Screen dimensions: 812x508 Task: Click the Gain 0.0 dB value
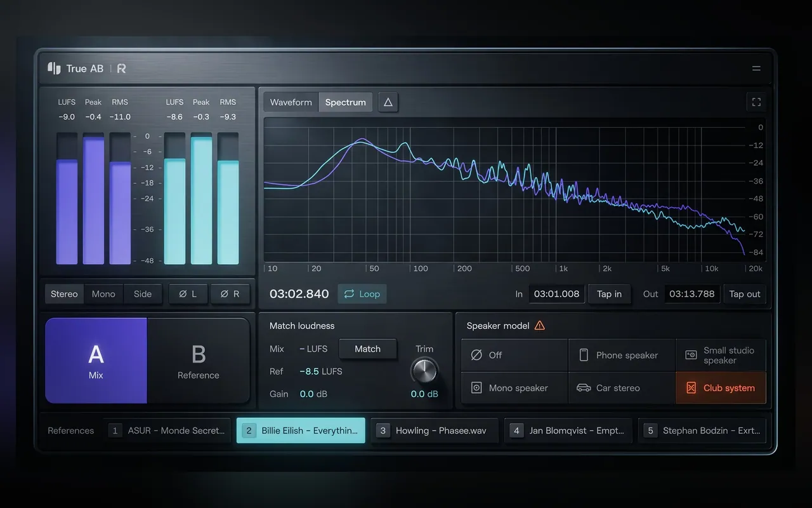(313, 394)
